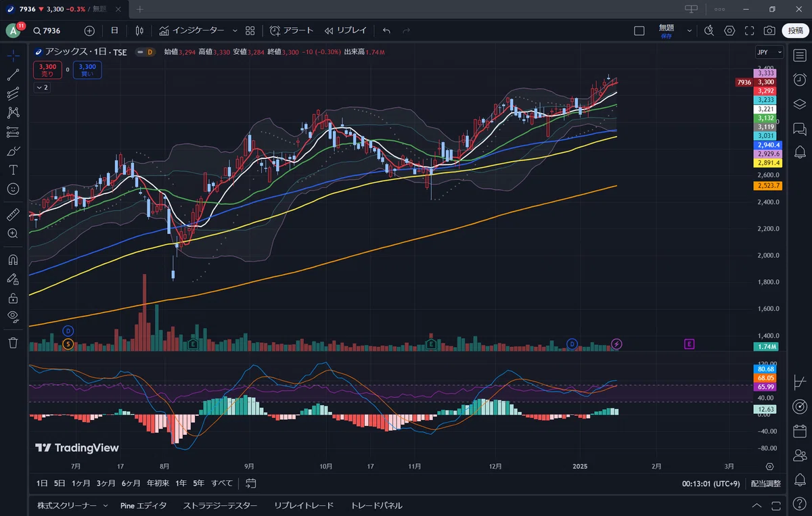
Task: Open the watchlist panel icon
Action: (x=799, y=55)
